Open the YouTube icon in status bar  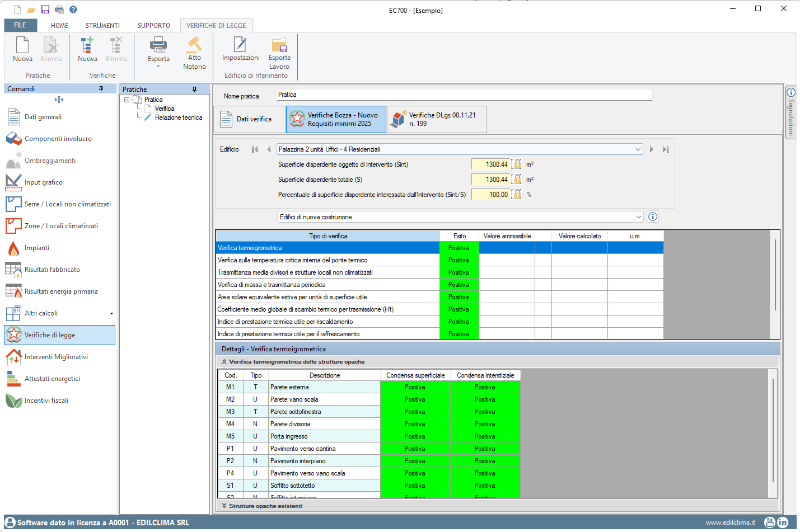770,522
